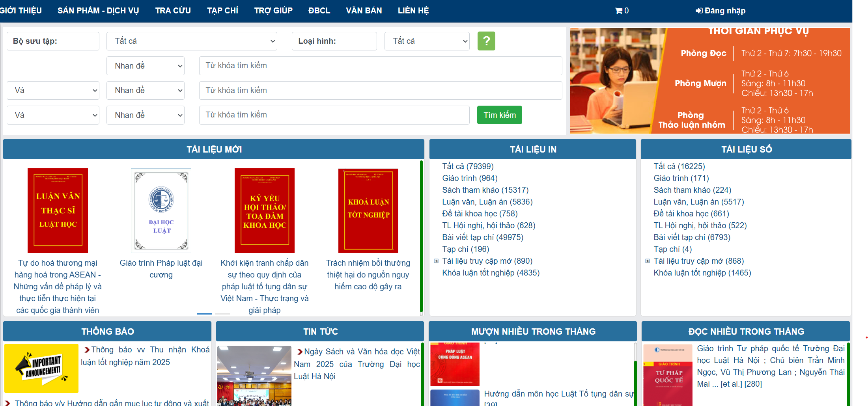Click the Đăng nhập login link
Viewport: 868px width, 406px height.
(720, 11)
